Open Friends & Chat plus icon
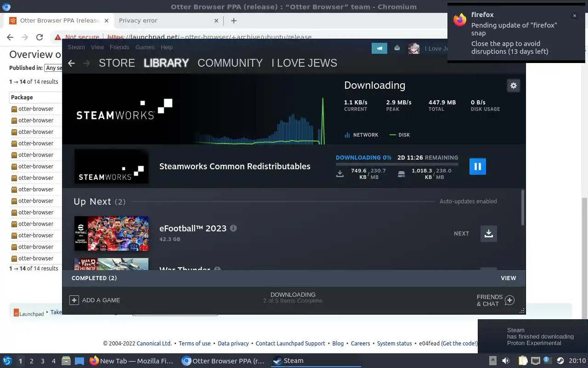 coord(509,300)
